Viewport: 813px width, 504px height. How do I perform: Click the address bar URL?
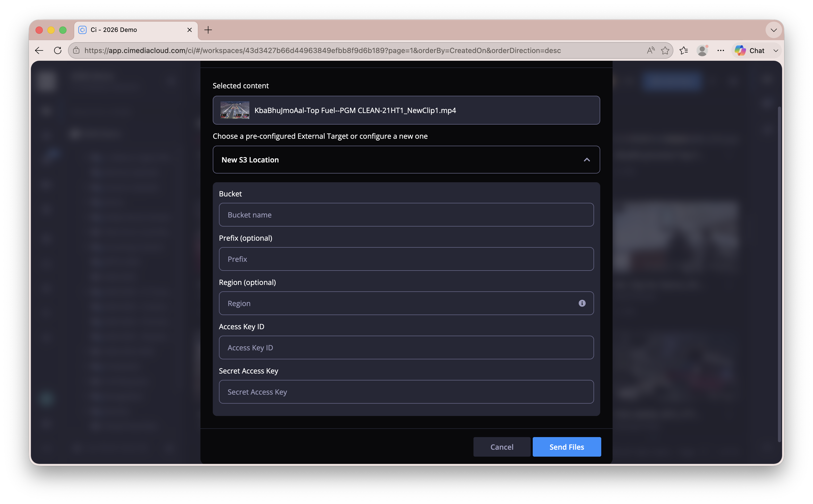[322, 50]
